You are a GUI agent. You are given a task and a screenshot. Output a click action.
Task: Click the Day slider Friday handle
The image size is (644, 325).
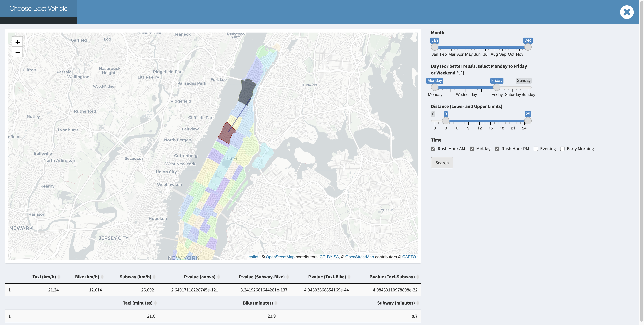(497, 87)
